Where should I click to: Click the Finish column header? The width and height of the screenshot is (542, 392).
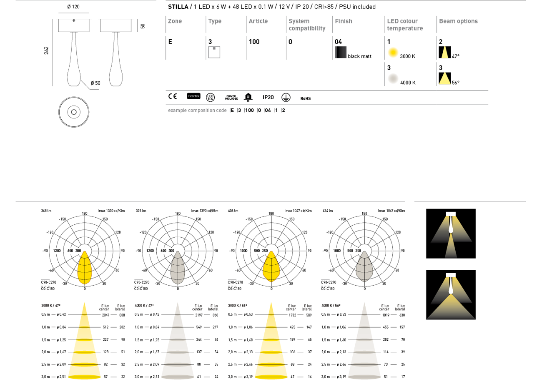[x=344, y=21]
